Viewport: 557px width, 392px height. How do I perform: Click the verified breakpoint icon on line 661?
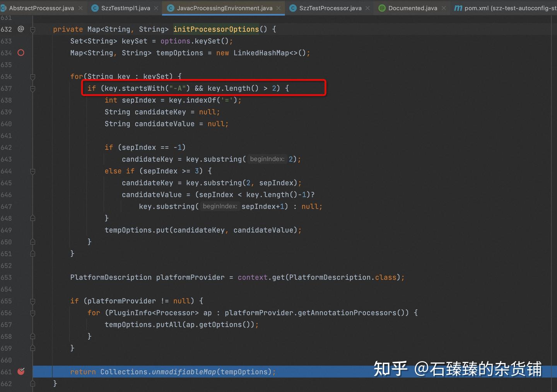coord(21,371)
